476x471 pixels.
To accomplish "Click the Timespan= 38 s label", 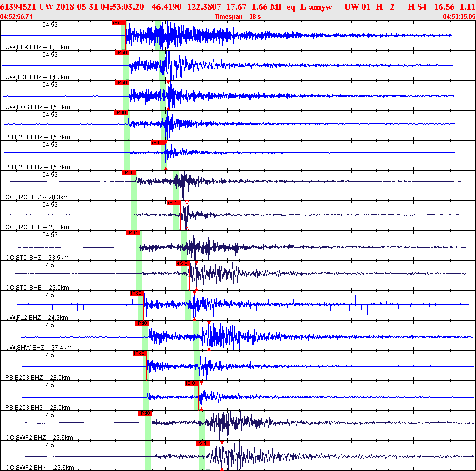I will [238, 17].
